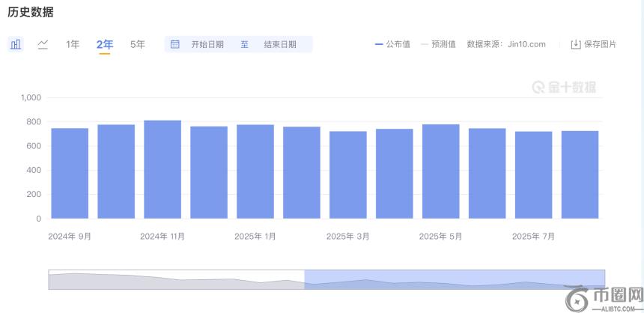Click the 开始日期 start date field

click(207, 44)
